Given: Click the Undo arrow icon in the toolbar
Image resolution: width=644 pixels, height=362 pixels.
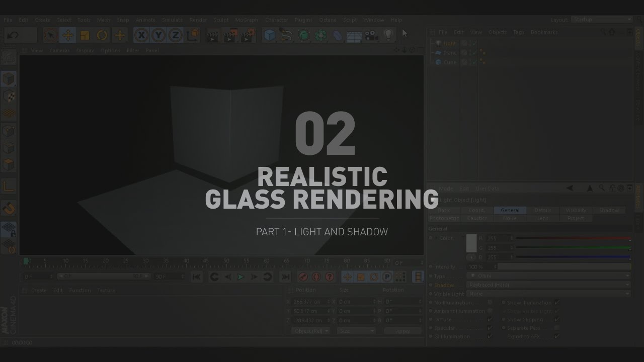Looking at the screenshot, I should pos(13,35).
